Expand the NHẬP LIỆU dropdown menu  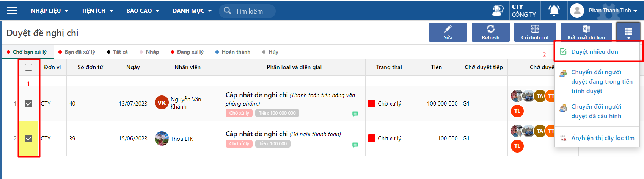click(50, 11)
